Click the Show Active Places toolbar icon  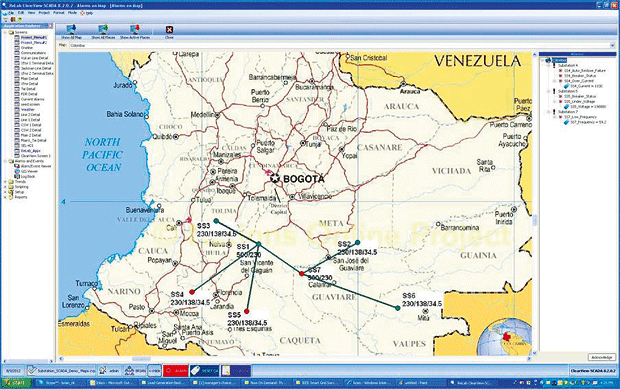tap(135, 30)
